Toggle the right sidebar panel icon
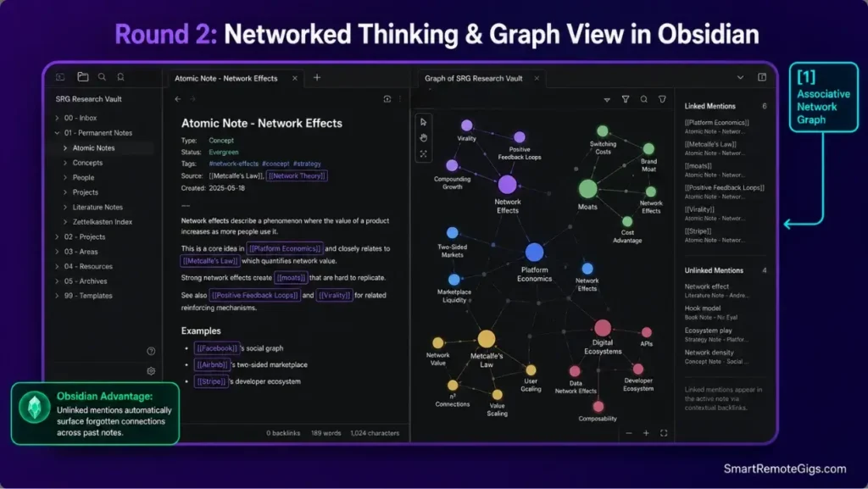This screenshot has width=868, height=489. point(762,77)
